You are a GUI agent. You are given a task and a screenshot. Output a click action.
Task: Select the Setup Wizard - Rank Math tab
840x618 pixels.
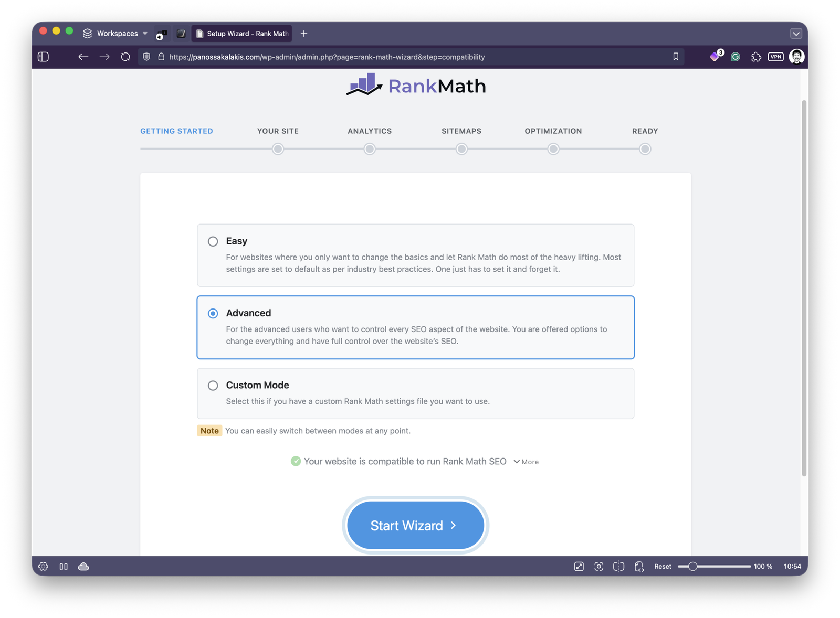(x=242, y=34)
